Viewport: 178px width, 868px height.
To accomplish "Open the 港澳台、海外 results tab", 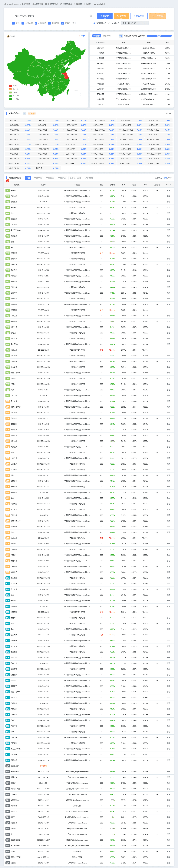I will 75,178.
